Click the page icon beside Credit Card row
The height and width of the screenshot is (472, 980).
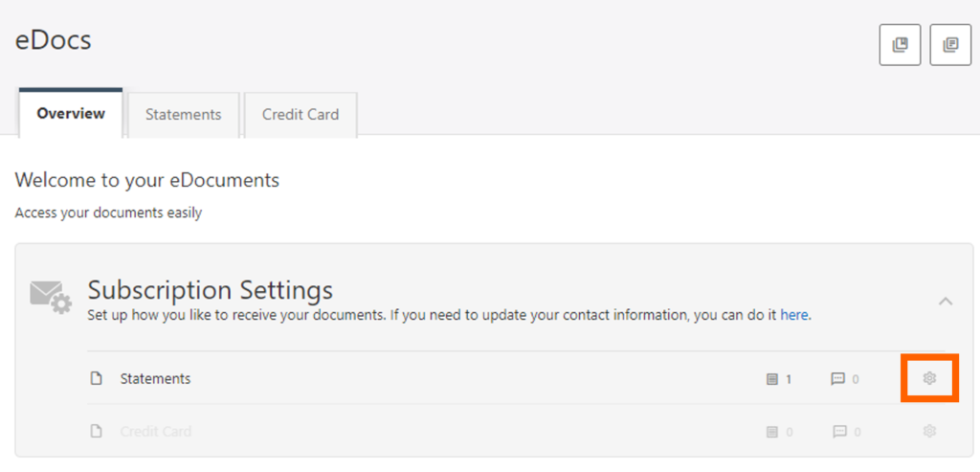97,432
